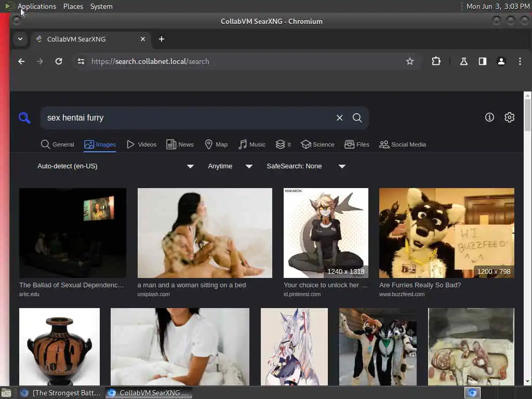532x399 pixels.
Task: Switch to The Strongest Batt... taskbar window
Action: coord(61,393)
